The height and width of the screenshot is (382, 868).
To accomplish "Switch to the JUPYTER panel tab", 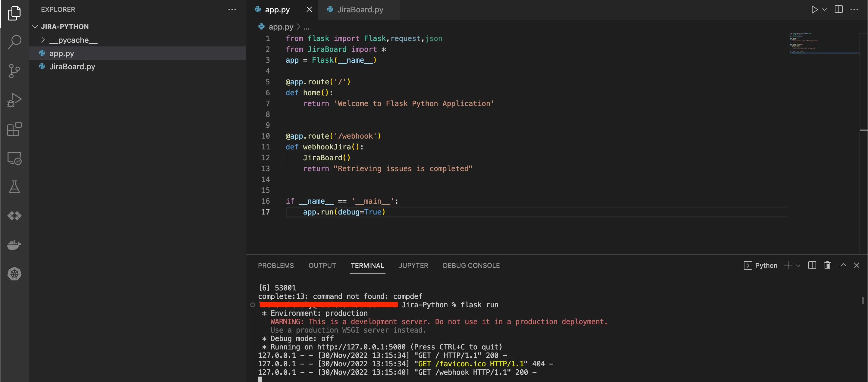I will tap(414, 265).
